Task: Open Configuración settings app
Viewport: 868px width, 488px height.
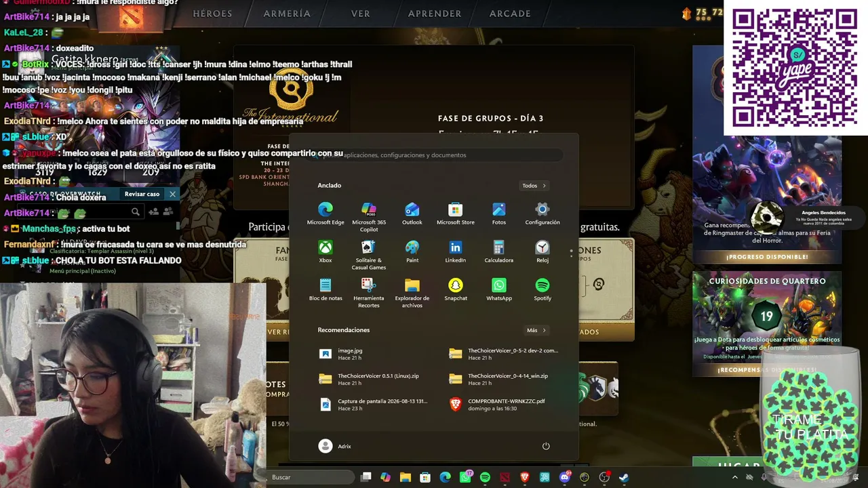Action: (x=542, y=213)
